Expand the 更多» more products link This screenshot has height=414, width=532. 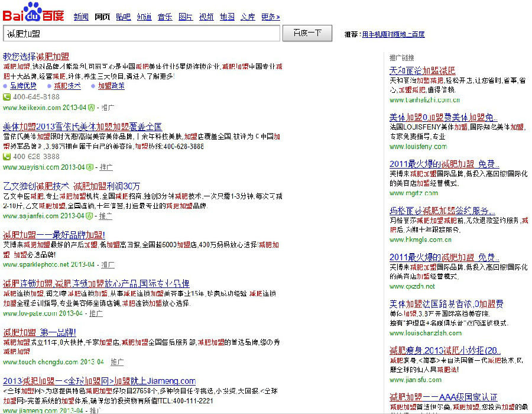(270, 17)
